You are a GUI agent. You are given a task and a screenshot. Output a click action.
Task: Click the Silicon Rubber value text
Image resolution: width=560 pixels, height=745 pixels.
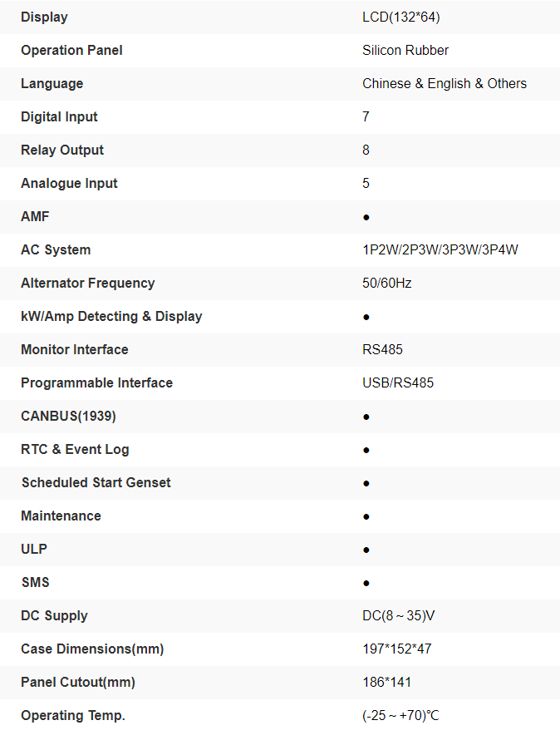coord(405,50)
